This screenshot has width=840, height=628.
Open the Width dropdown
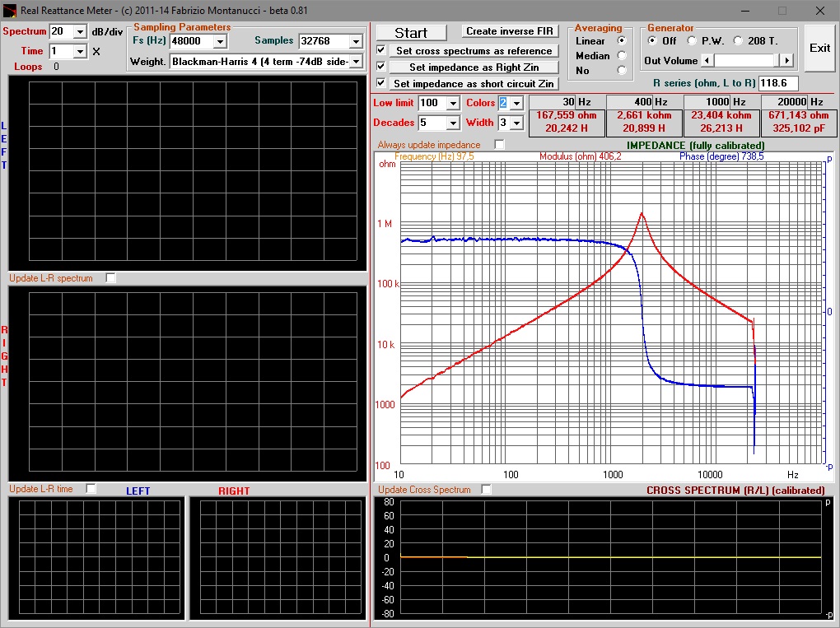pos(516,123)
